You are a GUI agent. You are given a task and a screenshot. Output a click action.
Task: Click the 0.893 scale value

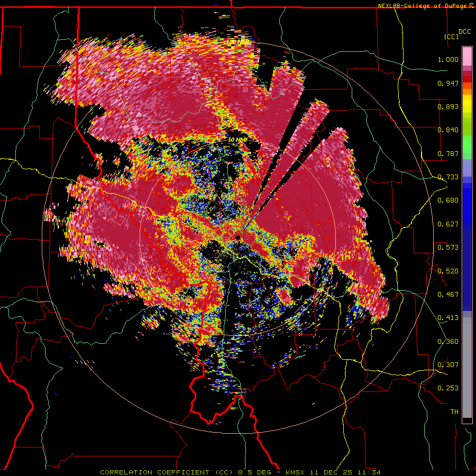(448, 106)
